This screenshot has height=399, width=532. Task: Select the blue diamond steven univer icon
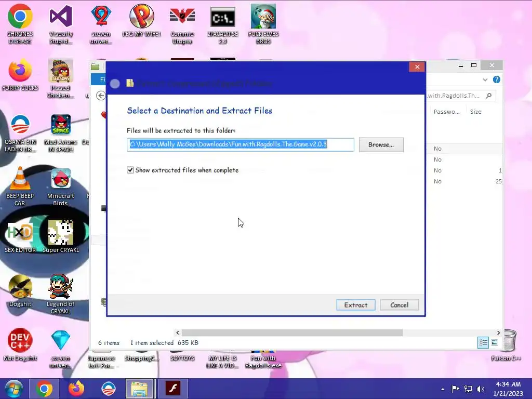pos(61,348)
